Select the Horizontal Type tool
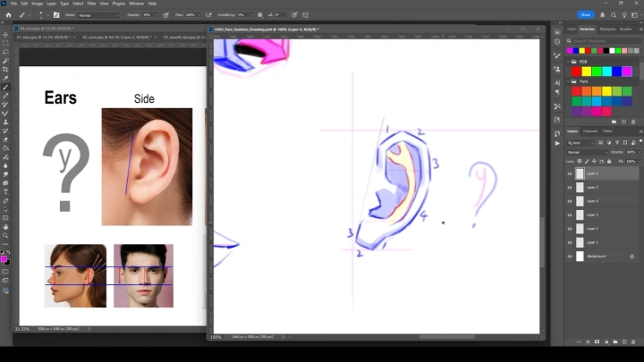This screenshot has width=644, height=362. click(x=5, y=191)
